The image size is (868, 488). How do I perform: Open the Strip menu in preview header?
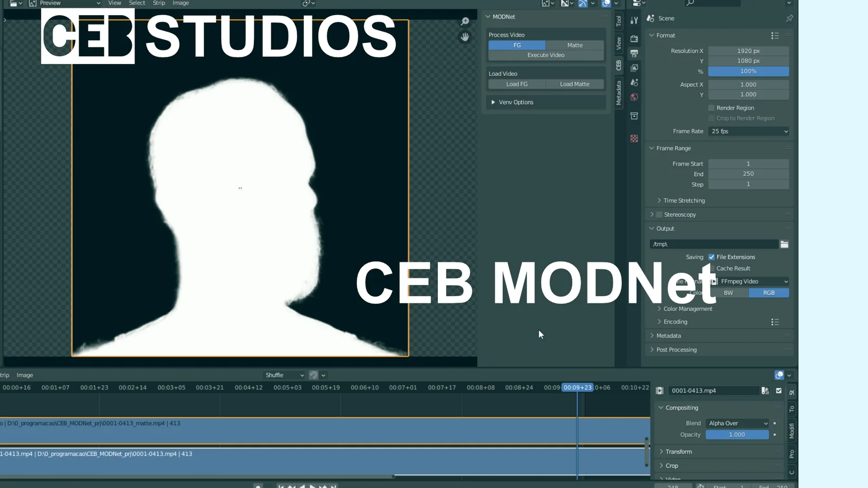tap(158, 3)
